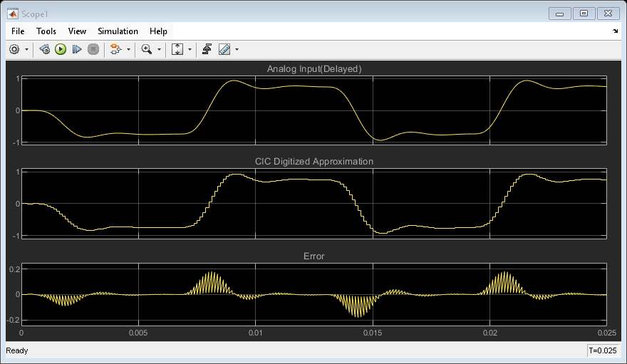Click the dock scope arrow icon

615,31
